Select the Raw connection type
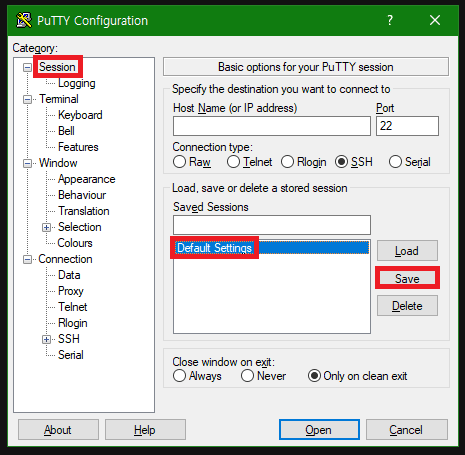This screenshot has height=455, width=465. click(192, 162)
